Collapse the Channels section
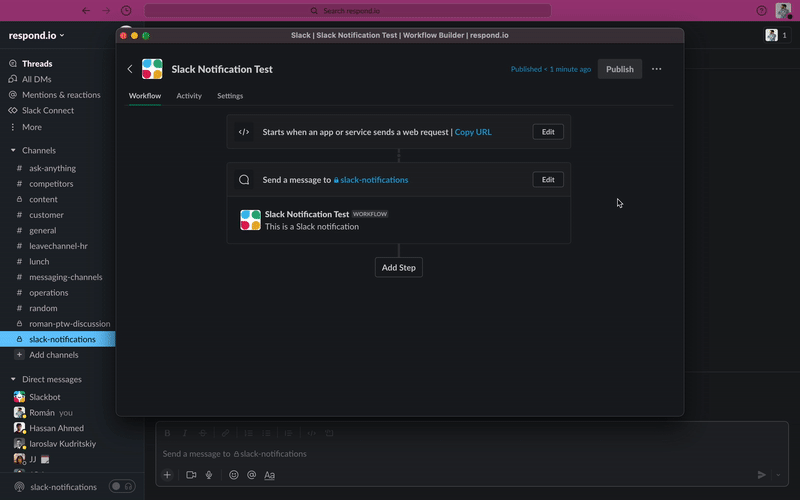The height and width of the screenshot is (500, 800). pos(13,151)
